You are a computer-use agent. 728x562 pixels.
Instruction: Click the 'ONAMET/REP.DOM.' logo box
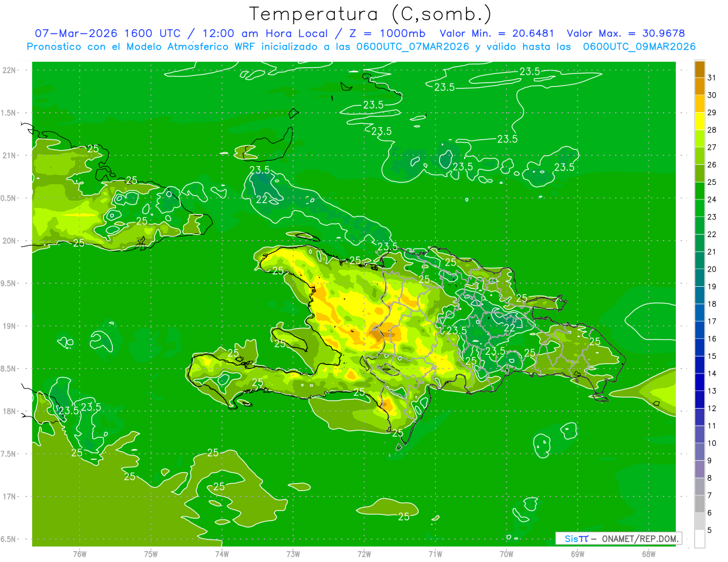pyautogui.click(x=618, y=538)
